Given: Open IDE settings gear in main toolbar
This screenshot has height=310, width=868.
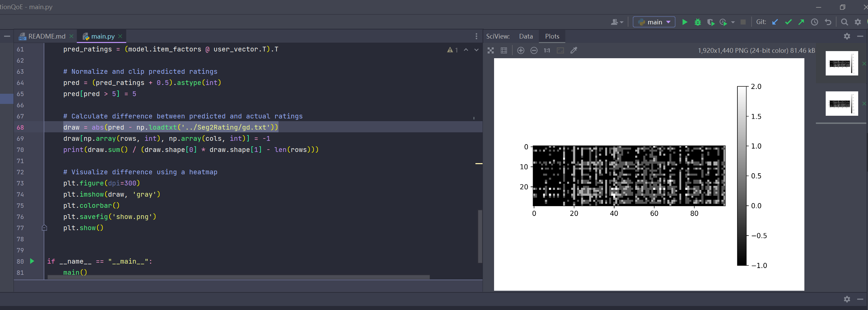Looking at the screenshot, I should 858,22.
